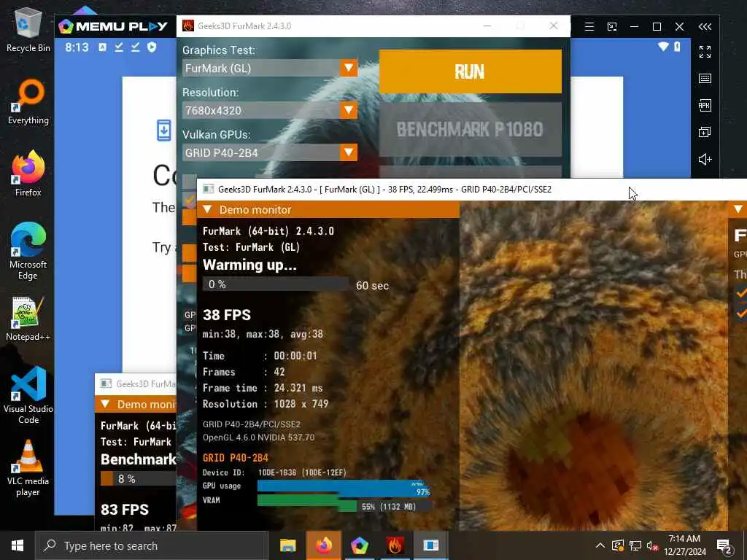Click the orange RUN button
This screenshot has width=747, height=560.
point(471,71)
